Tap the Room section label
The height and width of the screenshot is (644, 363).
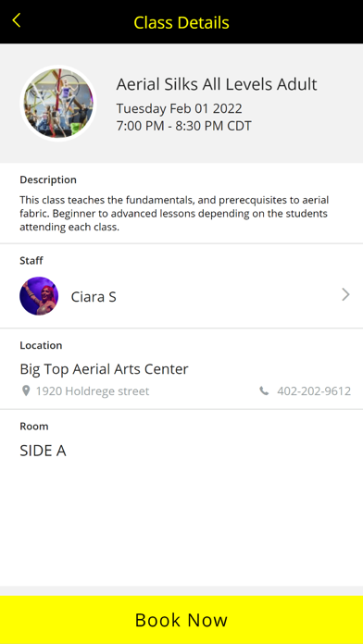[x=34, y=427]
